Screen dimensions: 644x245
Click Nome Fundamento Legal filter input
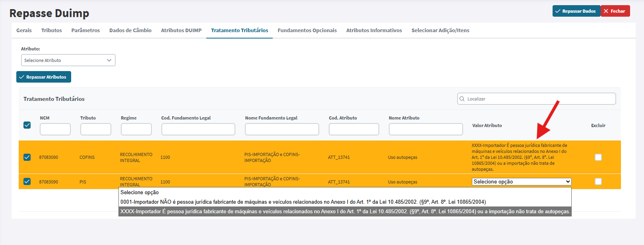click(282, 129)
